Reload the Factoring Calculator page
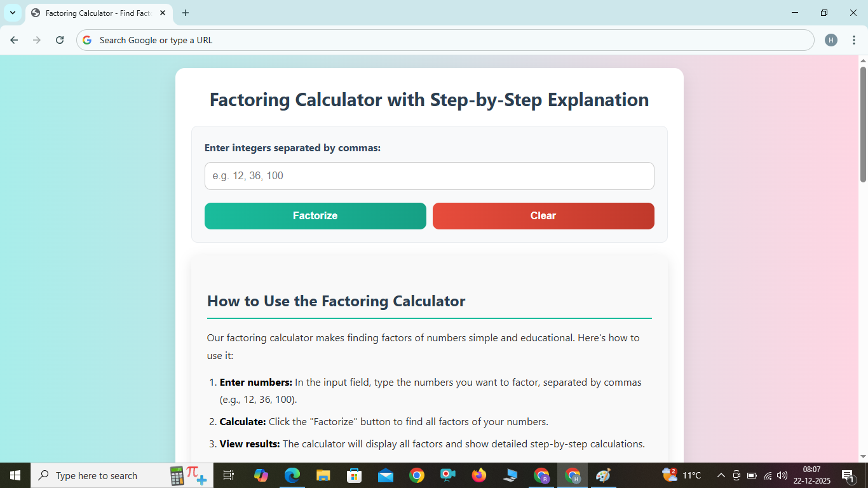This screenshot has height=488, width=868. coord(60,39)
